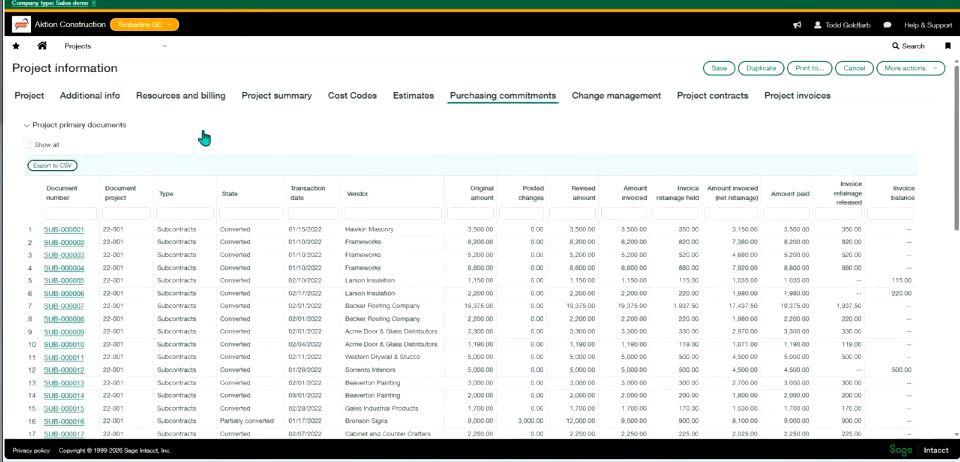The width and height of the screenshot is (960, 462).
Task: Open the Project invoices tab
Action: (x=797, y=95)
